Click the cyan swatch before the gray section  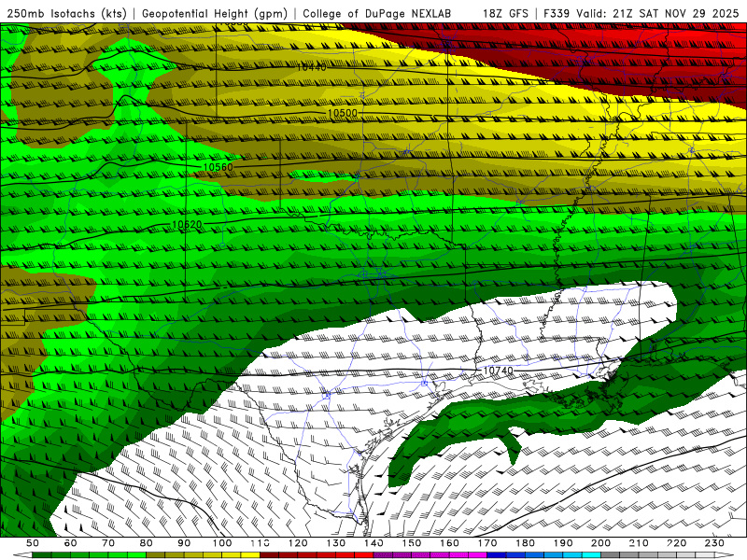tap(591, 555)
